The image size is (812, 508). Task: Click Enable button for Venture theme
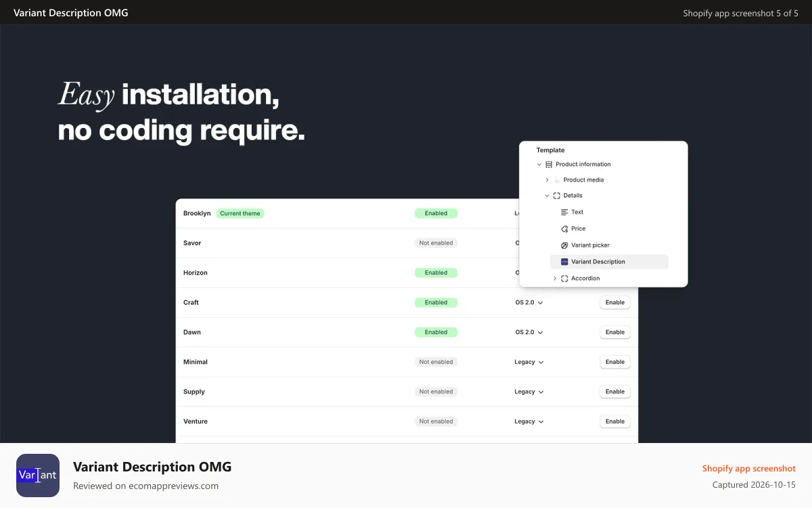click(615, 422)
